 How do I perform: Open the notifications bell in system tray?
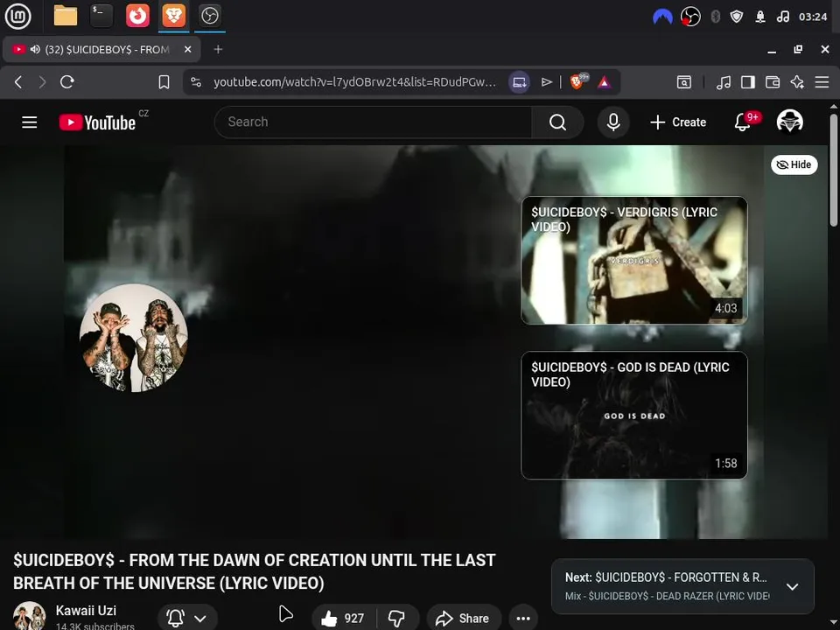[760, 17]
